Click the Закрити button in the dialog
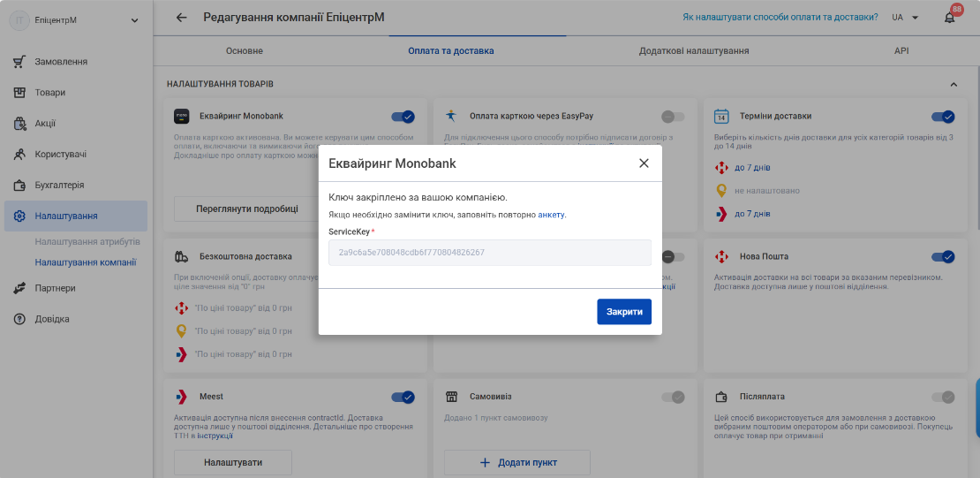Viewport: 980px width, 478px height. pos(624,312)
